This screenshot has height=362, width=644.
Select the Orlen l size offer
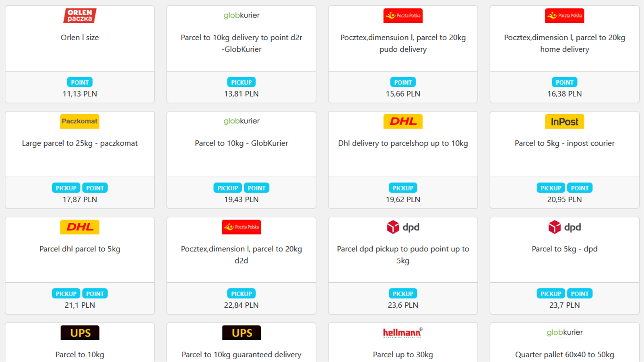80,37
